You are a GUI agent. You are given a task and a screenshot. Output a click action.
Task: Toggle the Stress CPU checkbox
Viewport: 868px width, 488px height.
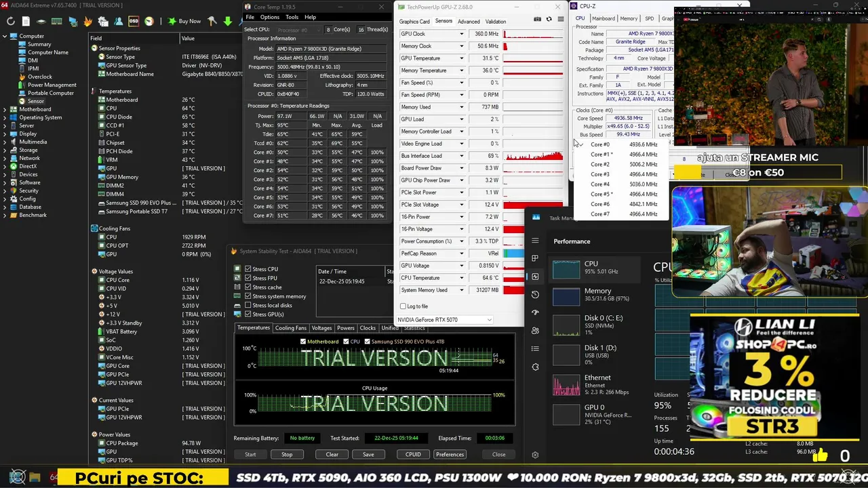click(x=248, y=269)
